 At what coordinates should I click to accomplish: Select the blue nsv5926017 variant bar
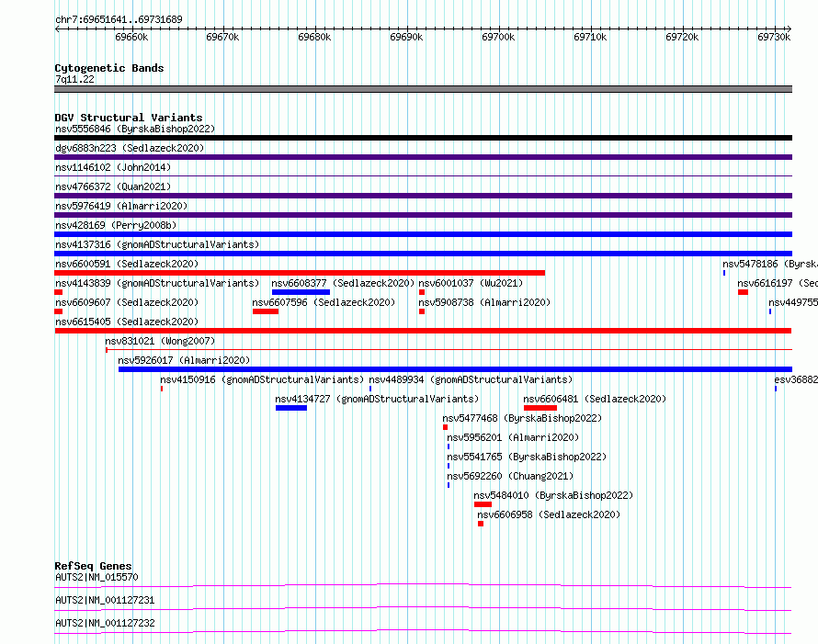click(455, 369)
